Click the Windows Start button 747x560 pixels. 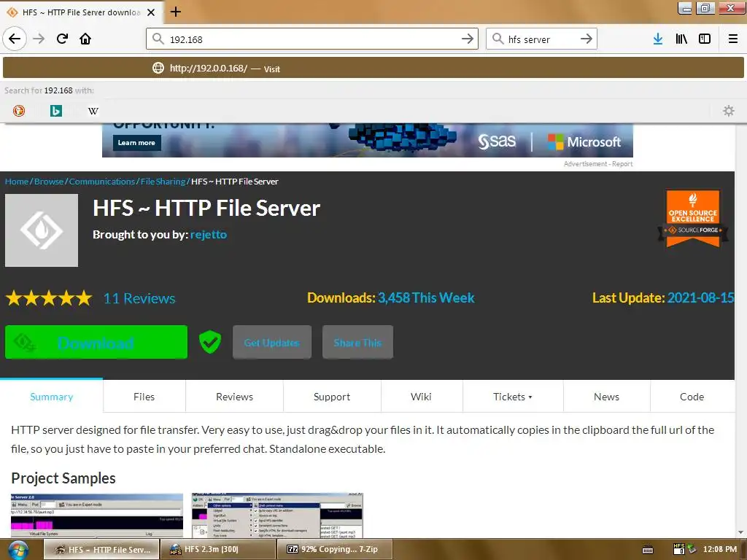click(x=18, y=550)
